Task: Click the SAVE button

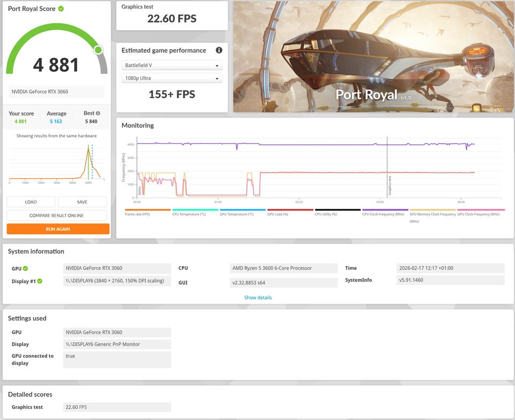Action: [82, 202]
